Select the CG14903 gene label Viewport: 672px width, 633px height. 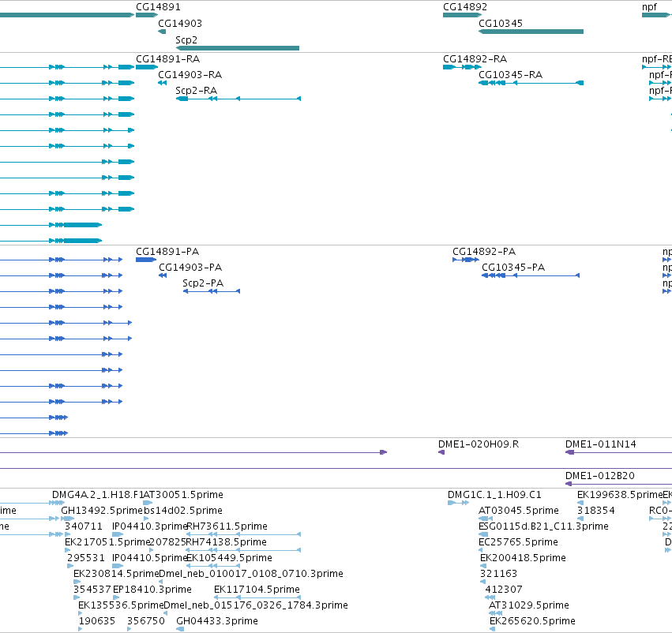tap(180, 23)
